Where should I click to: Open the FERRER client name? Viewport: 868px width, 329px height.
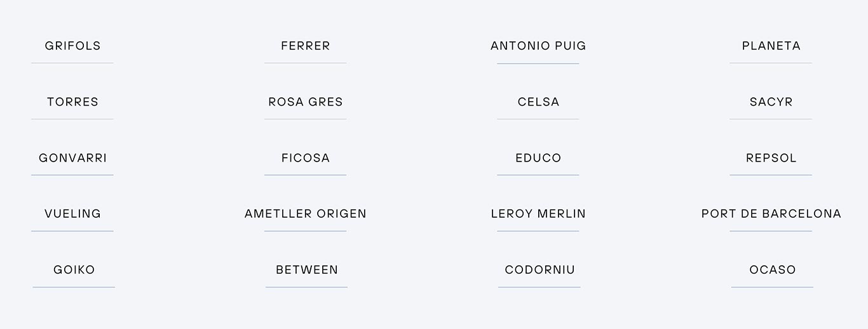tap(306, 46)
